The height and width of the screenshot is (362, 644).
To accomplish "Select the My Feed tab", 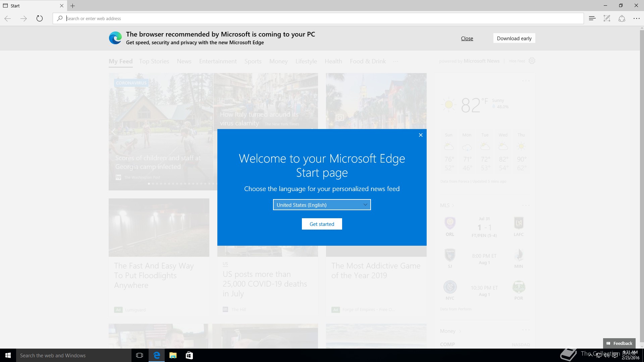I will pyautogui.click(x=121, y=61).
